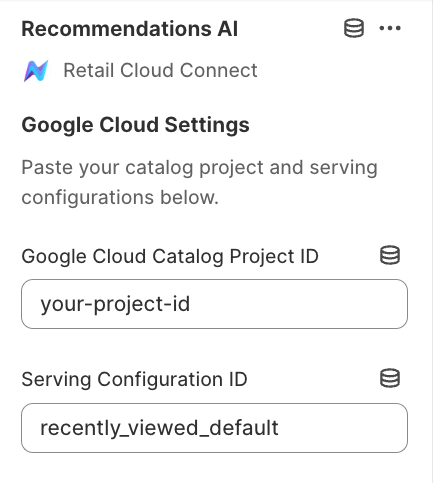Click the Retail Cloud Connect app name

[160, 70]
